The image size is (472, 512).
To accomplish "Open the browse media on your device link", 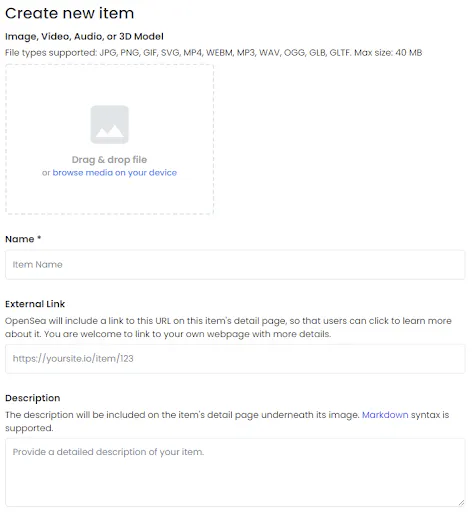I will click(x=115, y=173).
